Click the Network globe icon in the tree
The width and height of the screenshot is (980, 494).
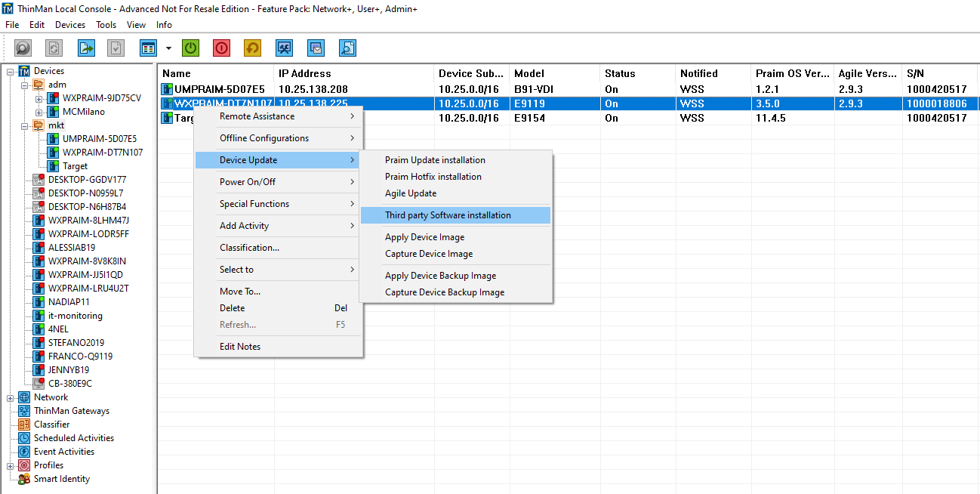24,397
